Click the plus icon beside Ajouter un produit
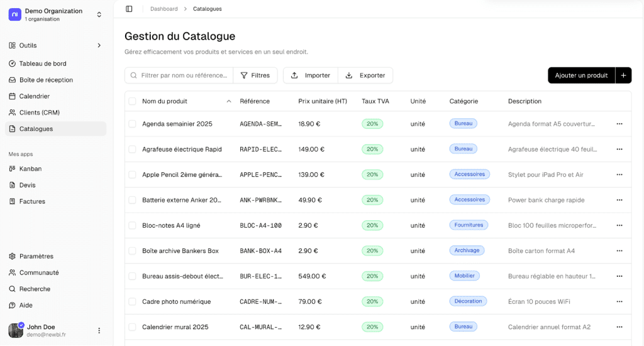Viewport: 644px width, 346px height. click(x=623, y=75)
